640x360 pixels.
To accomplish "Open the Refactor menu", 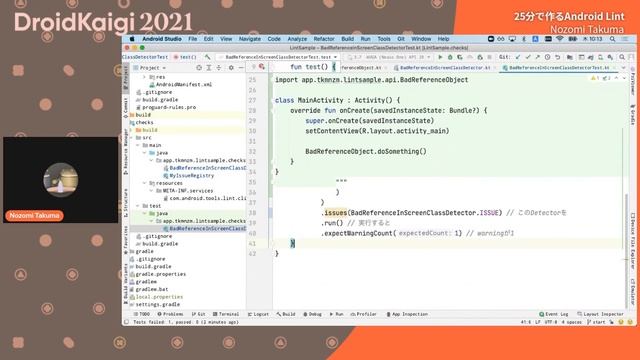I will click(324, 39).
